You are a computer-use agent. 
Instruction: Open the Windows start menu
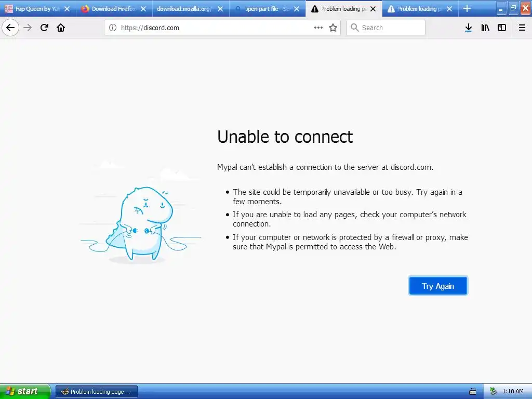click(25, 391)
